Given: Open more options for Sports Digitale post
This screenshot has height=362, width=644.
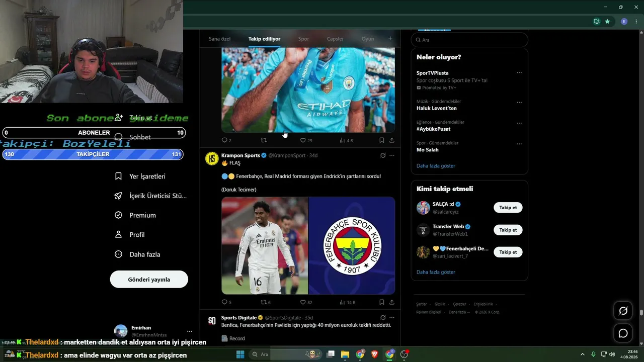Looking at the screenshot, I should [392, 318].
